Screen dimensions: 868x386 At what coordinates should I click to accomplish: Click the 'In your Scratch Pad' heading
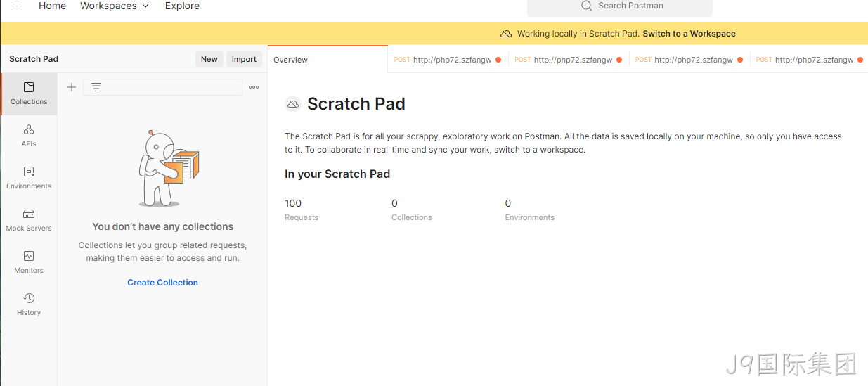point(337,174)
